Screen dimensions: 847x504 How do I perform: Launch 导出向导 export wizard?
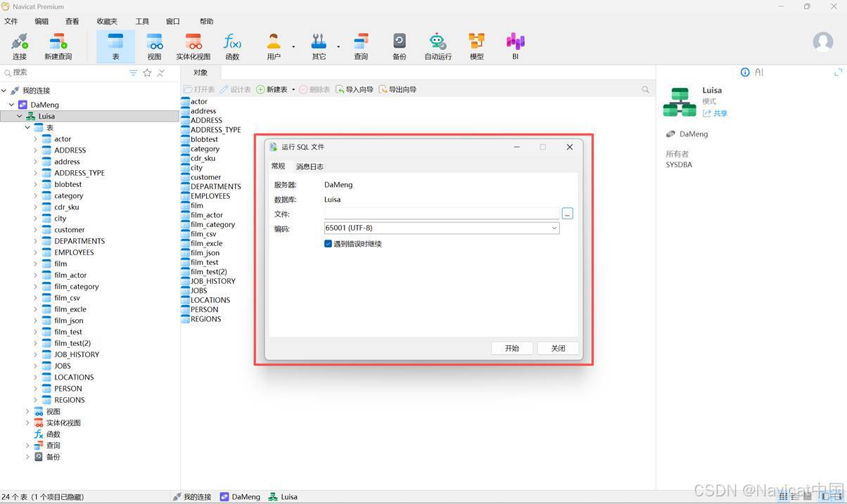point(397,89)
